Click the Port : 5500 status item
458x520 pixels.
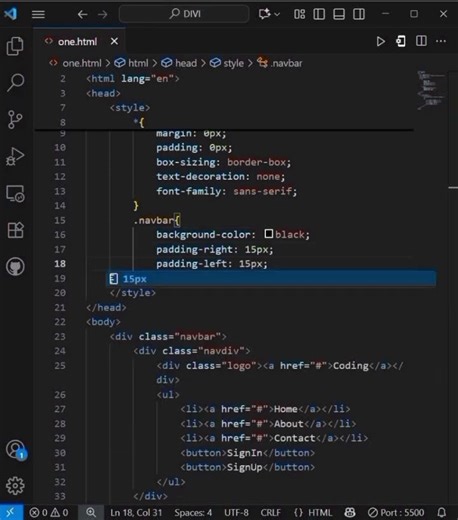pyautogui.click(x=397, y=512)
